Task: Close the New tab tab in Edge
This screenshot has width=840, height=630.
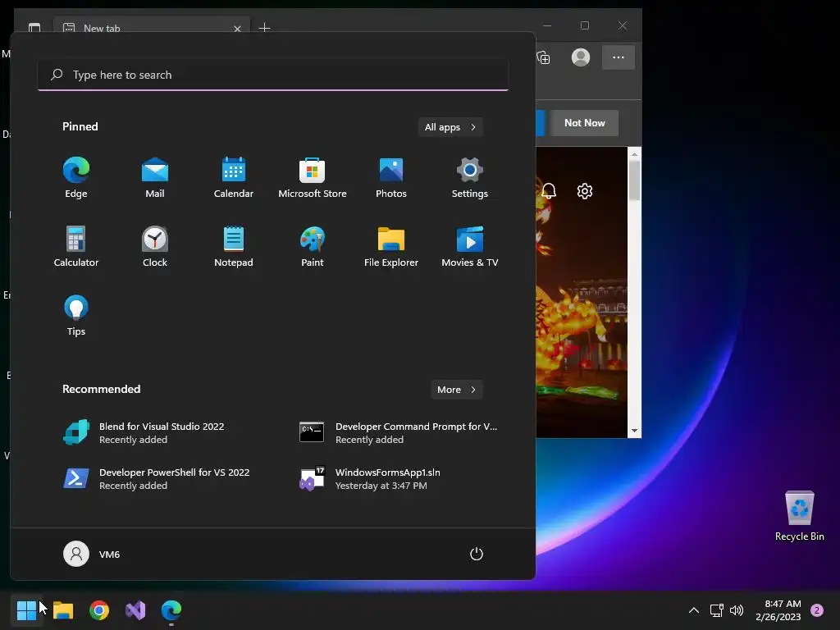Action: pos(237,29)
